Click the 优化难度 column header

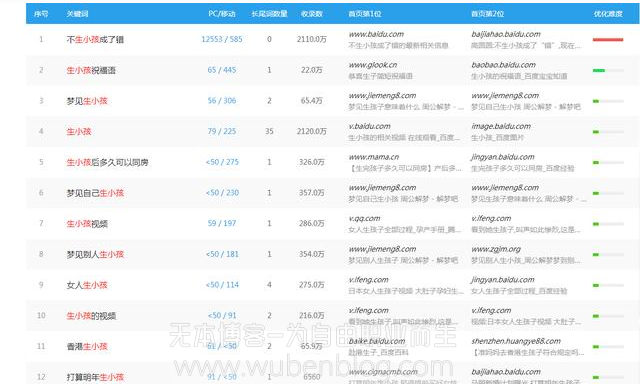coord(608,14)
